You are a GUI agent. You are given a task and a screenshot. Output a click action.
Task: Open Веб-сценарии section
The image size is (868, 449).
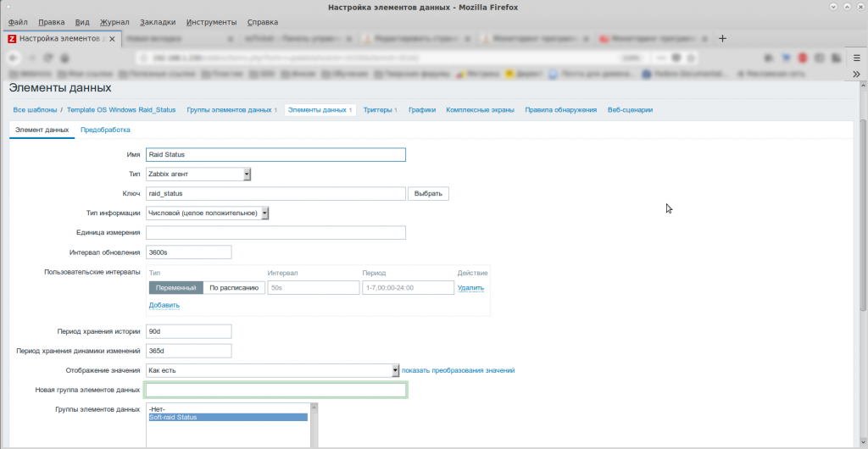click(630, 110)
